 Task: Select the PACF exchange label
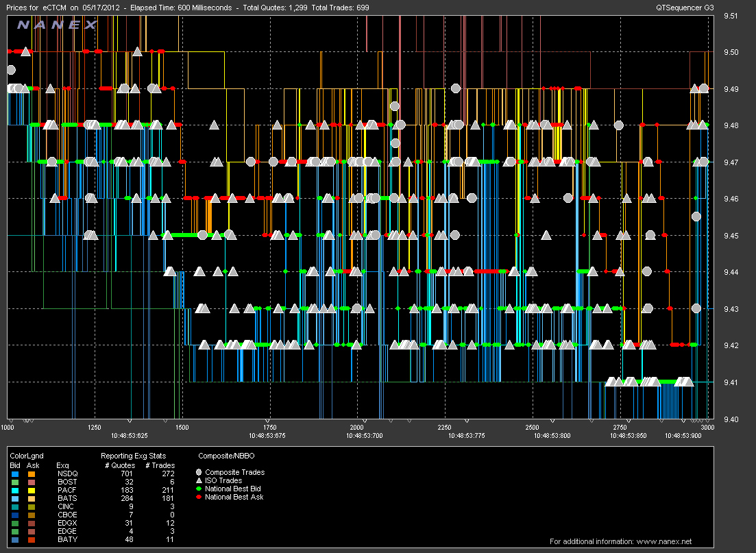coord(67,491)
